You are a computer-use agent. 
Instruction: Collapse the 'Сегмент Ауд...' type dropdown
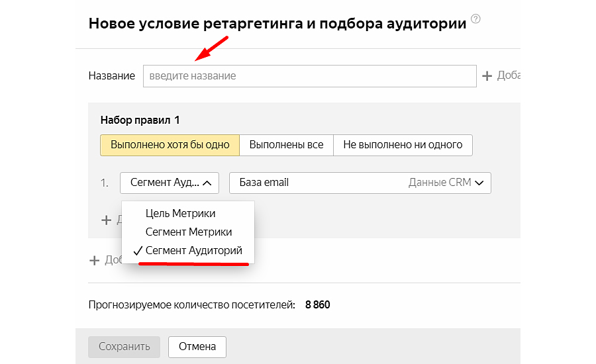170,183
